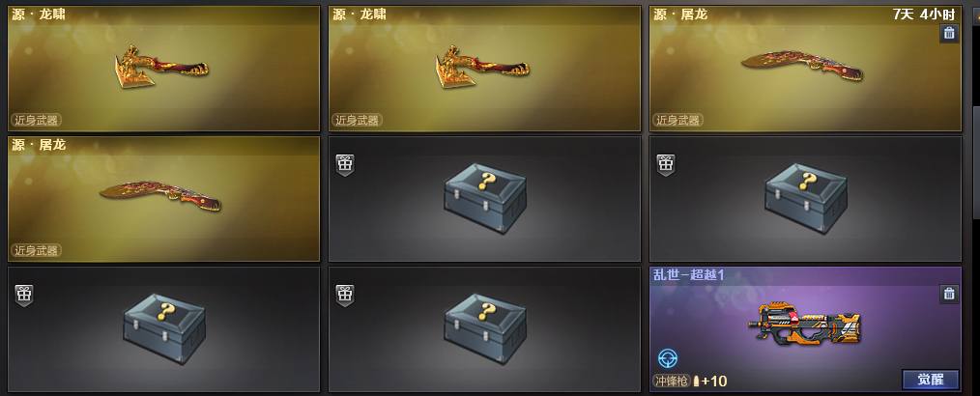Click the 冲锋枪 category tag
Image resolution: width=980 pixels, height=396 pixels.
click(x=671, y=381)
